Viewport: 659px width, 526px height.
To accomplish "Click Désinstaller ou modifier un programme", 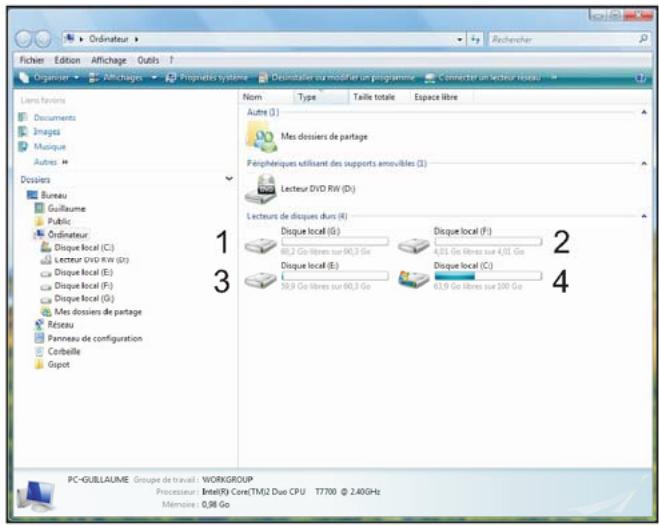I will [337, 78].
